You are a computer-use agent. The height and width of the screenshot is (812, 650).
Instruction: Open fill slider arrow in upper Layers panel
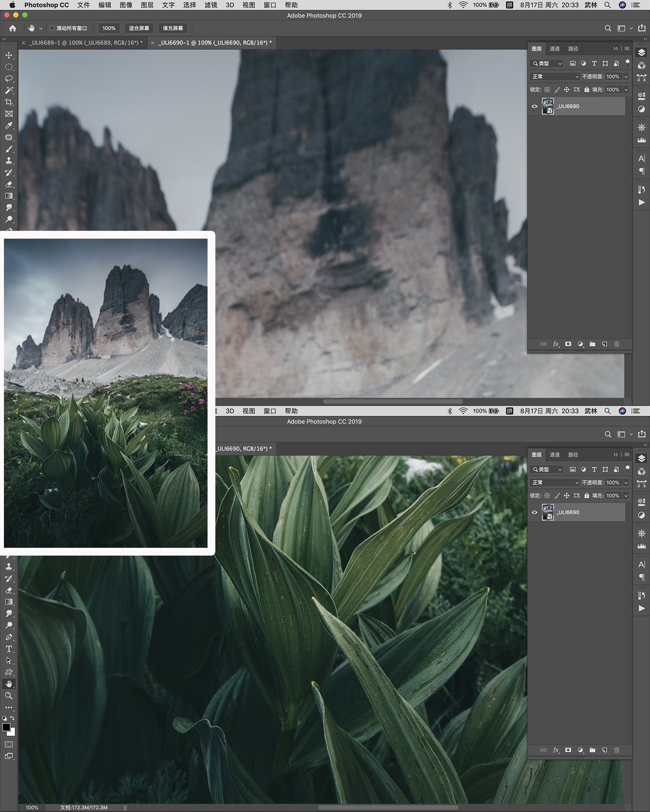(626, 90)
